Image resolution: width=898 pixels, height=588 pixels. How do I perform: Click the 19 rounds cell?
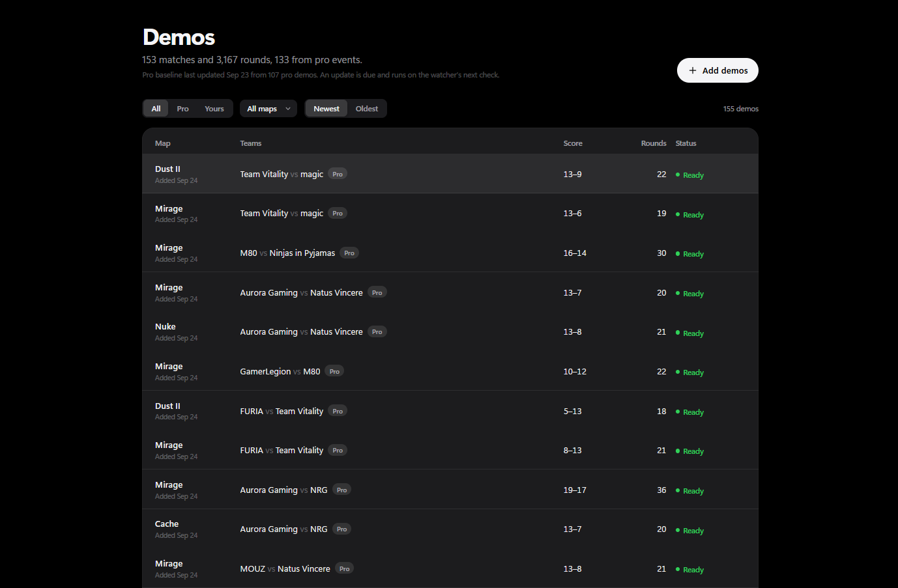[x=661, y=214]
